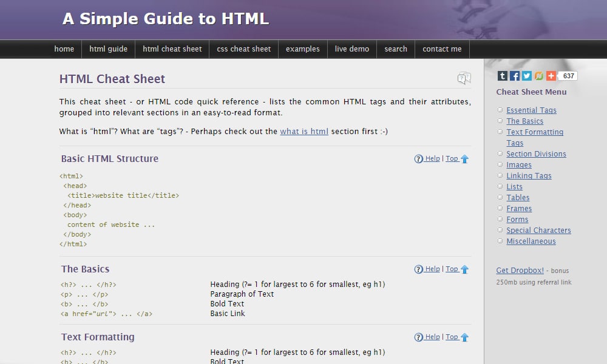Open more sharing options plus icon
607x364 pixels.
click(x=551, y=76)
